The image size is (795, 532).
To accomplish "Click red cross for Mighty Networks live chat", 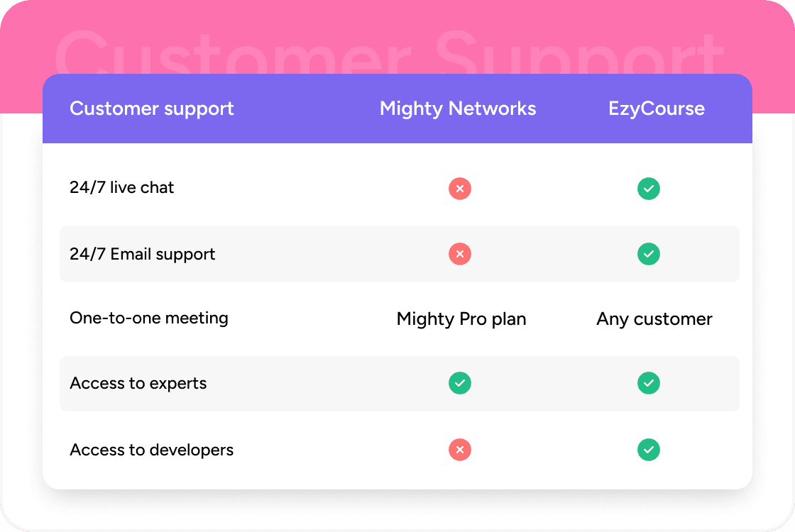I will [460, 189].
